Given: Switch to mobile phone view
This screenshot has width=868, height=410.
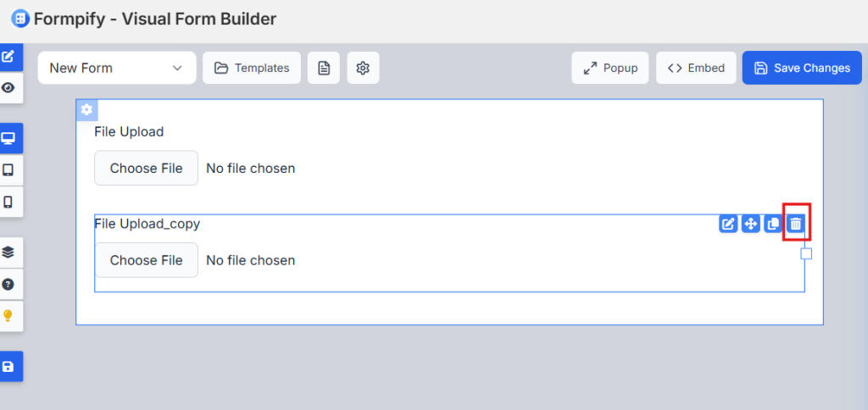Looking at the screenshot, I should tap(8, 202).
